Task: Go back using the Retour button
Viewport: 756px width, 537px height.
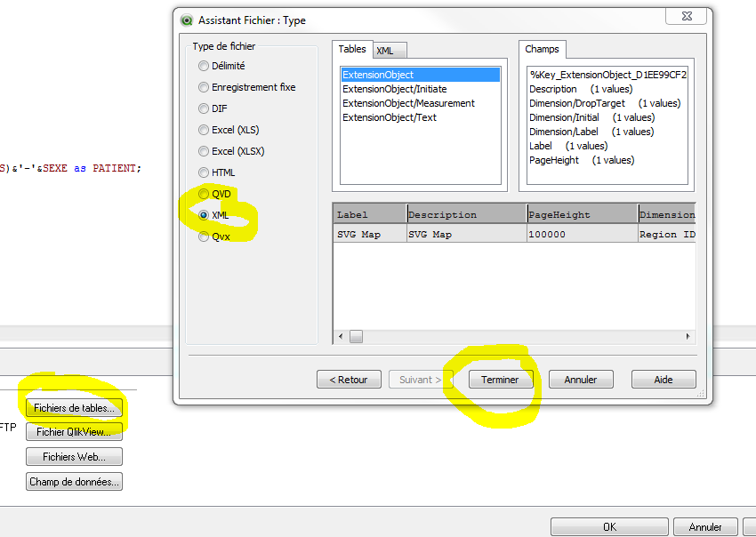Action: click(349, 379)
